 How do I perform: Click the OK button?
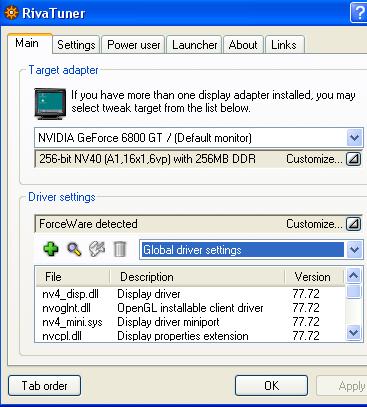point(271,386)
